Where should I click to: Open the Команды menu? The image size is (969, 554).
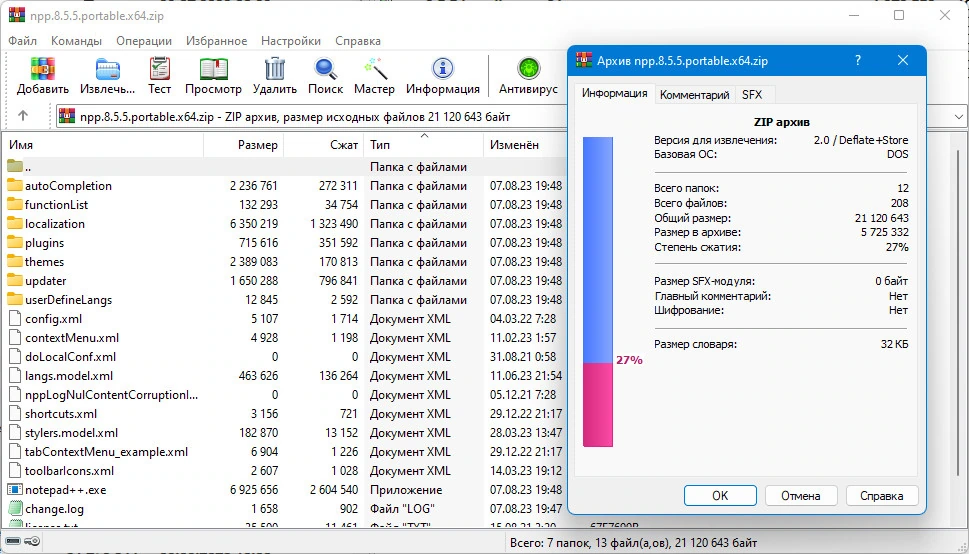(77, 41)
